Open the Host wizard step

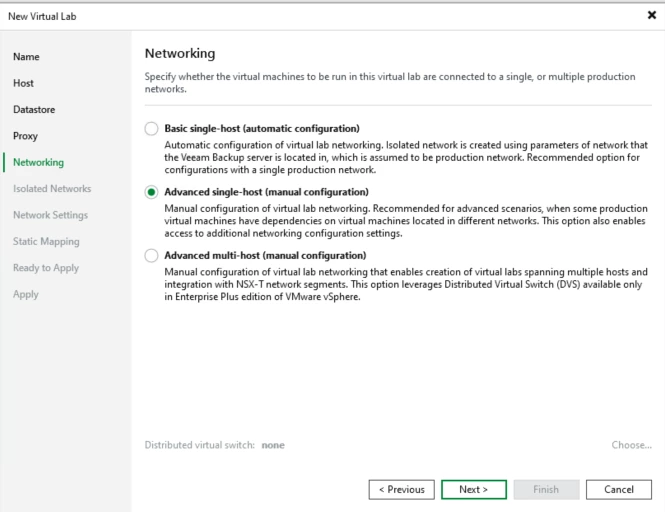point(24,83)
